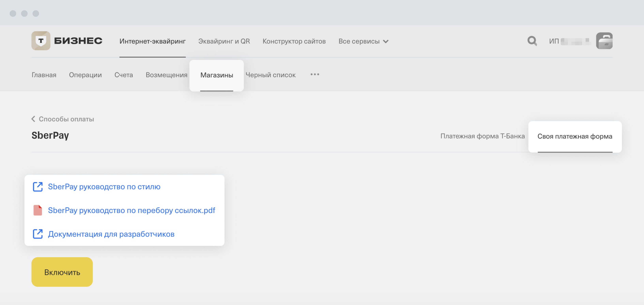Screen dimensions: 644x305
Task: Download SberPay руководство по перебору ссылок.pdf
Action: point(131,210)
